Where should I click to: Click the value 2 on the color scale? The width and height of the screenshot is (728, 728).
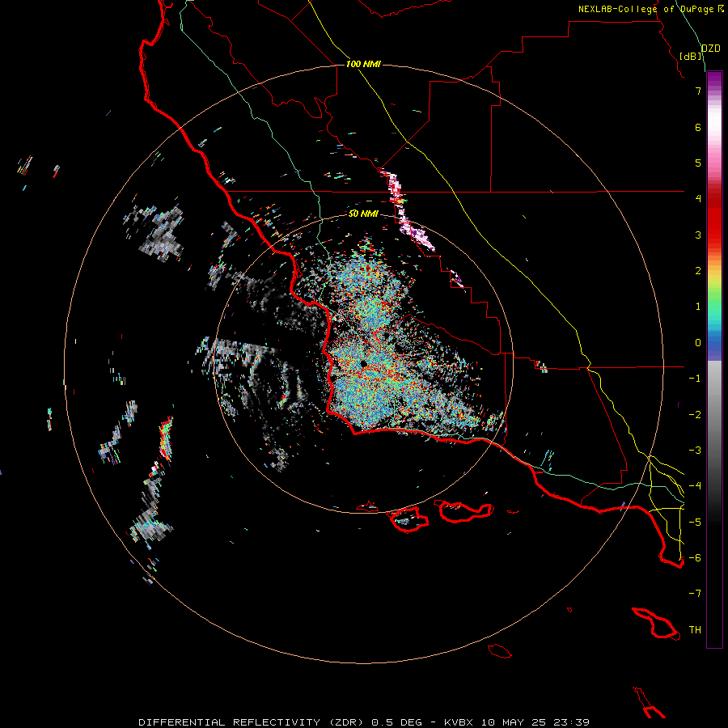click(698, 271)
